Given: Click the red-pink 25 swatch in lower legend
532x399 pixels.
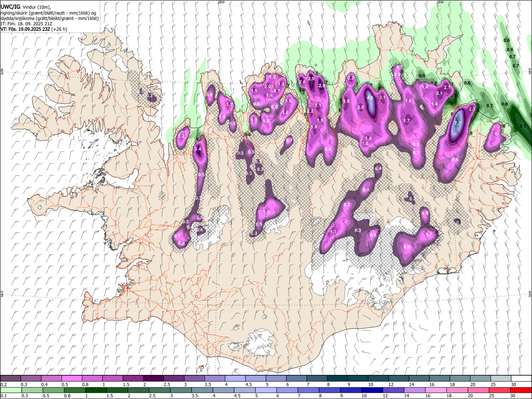Looking at the screenshot, I should point(499,390).
